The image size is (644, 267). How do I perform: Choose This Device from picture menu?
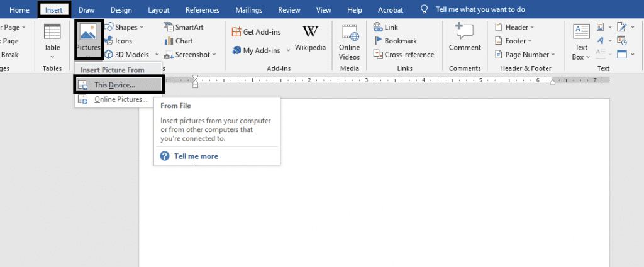pyautogui.click(x=114, y=85)
